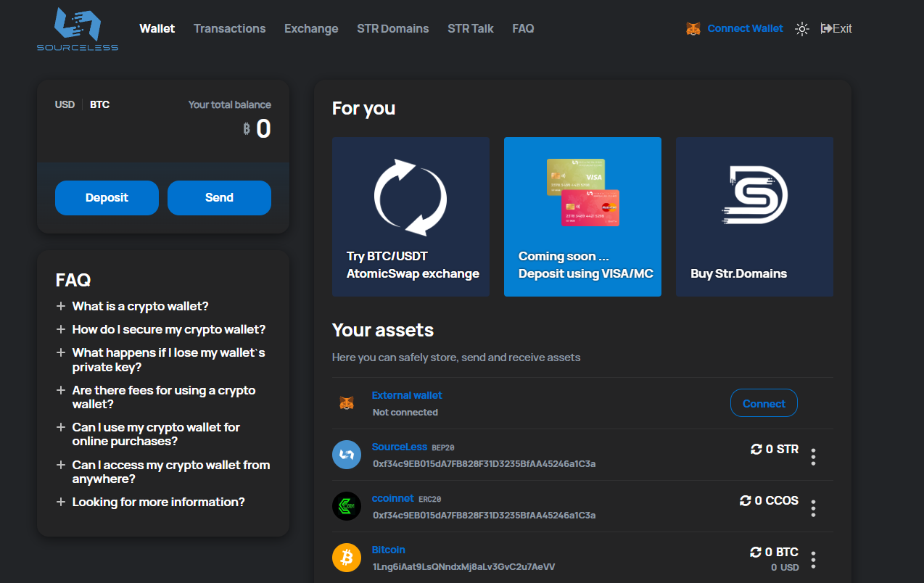Viewport: 924px width, 583px height.
Task: Open the SourceLess row options menu
Action: pyautogui.click(x=813, y=457)
